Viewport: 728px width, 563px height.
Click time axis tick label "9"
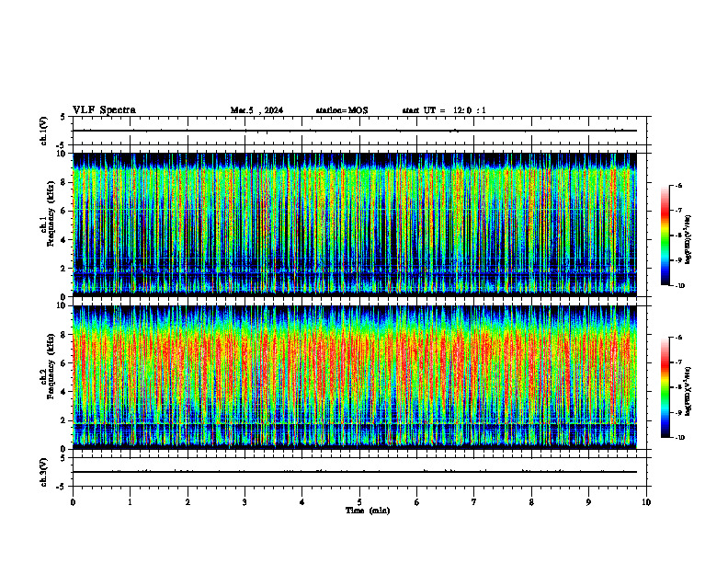coord(588,502)
